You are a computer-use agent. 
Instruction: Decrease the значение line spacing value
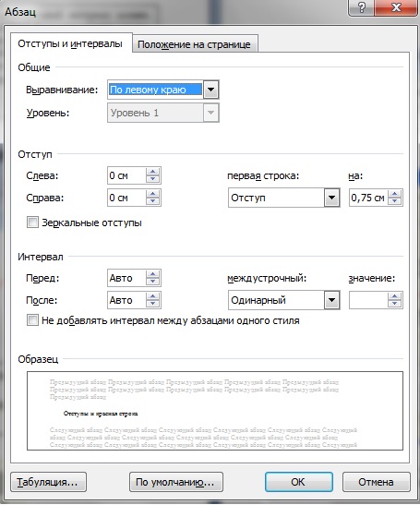(x=394, y=304)
